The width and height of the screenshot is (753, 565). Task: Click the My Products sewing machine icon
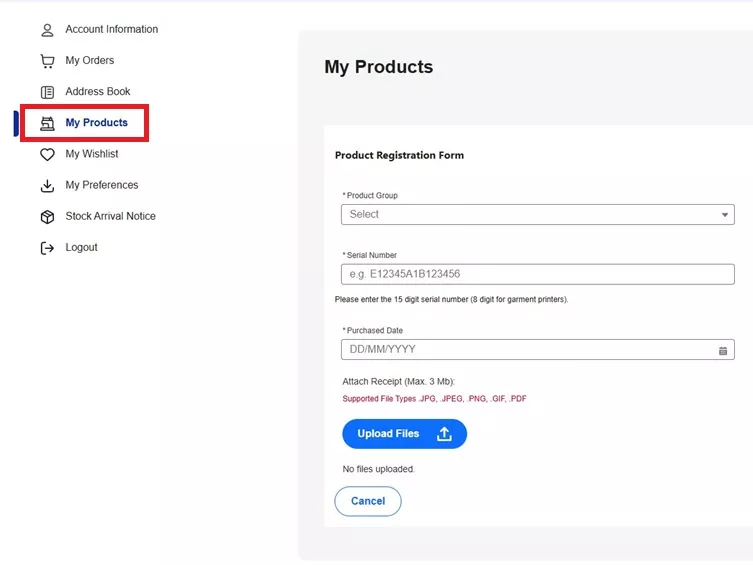(47, 123)
